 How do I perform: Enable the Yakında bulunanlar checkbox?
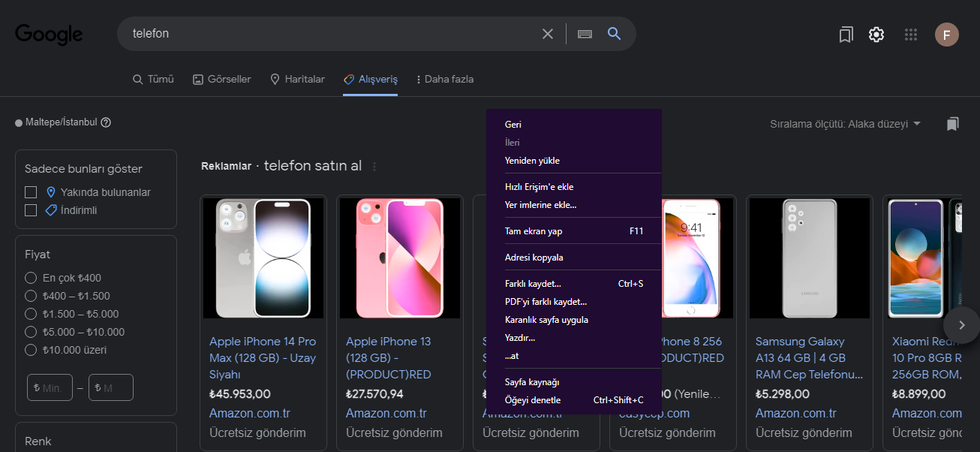tap(31, 192)
